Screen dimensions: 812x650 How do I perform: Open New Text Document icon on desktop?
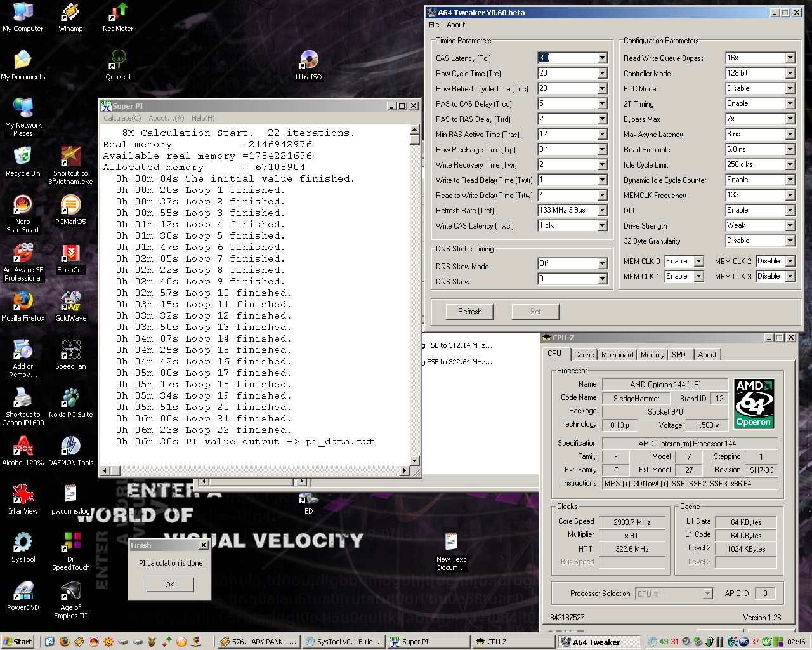[451, 552]
